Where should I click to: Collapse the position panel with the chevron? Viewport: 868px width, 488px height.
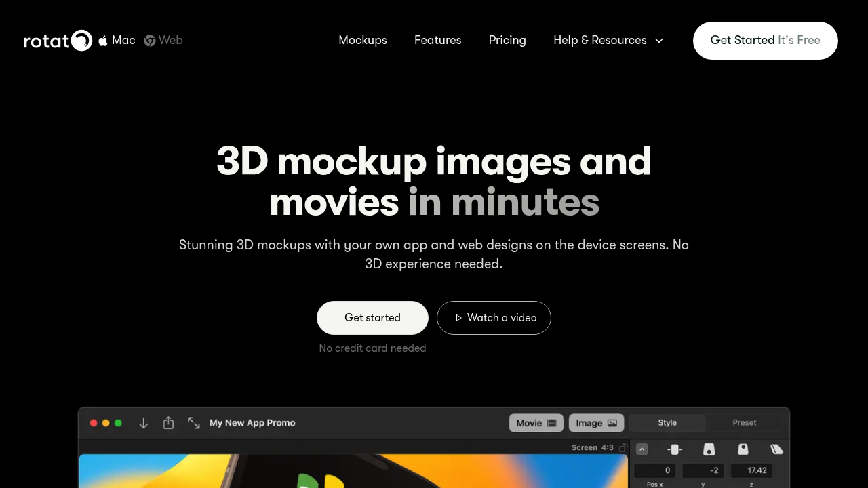[x=642, y=449]
